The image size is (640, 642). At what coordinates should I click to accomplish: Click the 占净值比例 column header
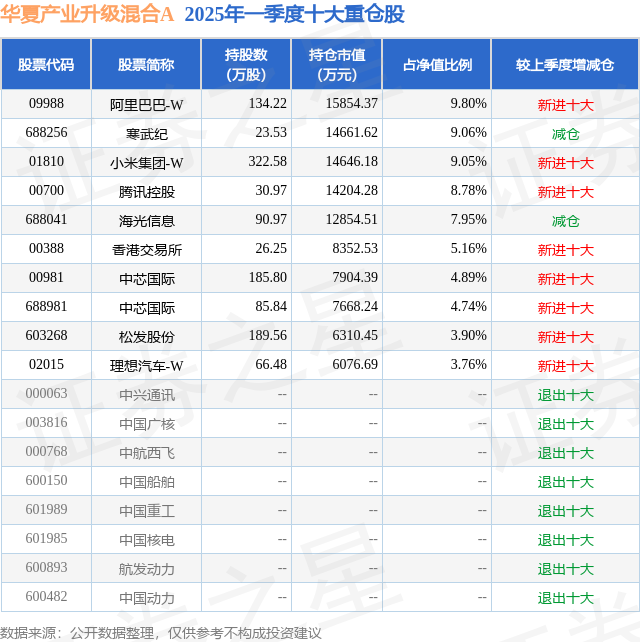[x=437, y=64]
